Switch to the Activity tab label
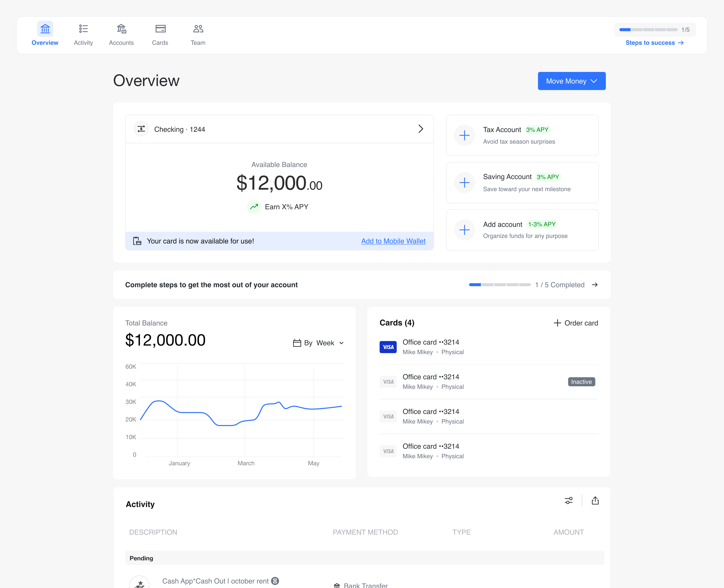This screenshot has width=724, height=588. [x=83, y=43]
